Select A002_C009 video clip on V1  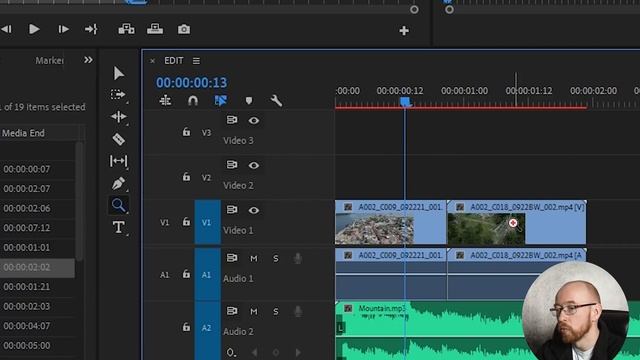pyautogui.click(x=391, y=222)
